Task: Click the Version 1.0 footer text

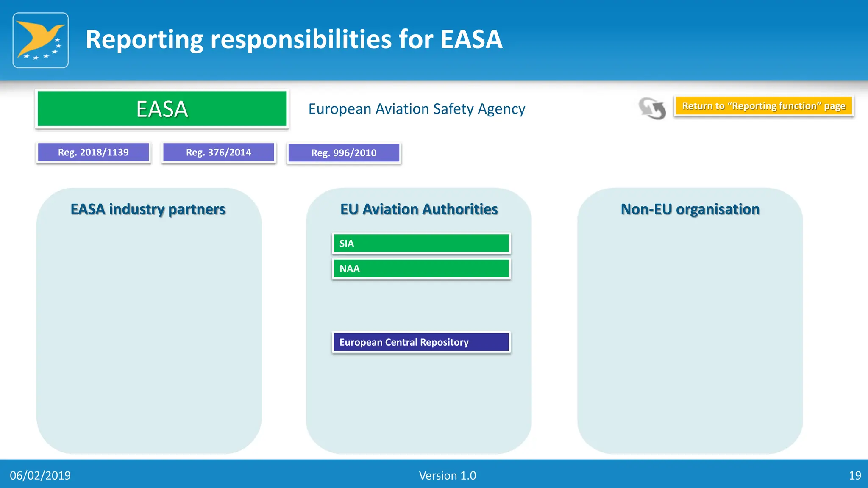Action: point(448,475)
